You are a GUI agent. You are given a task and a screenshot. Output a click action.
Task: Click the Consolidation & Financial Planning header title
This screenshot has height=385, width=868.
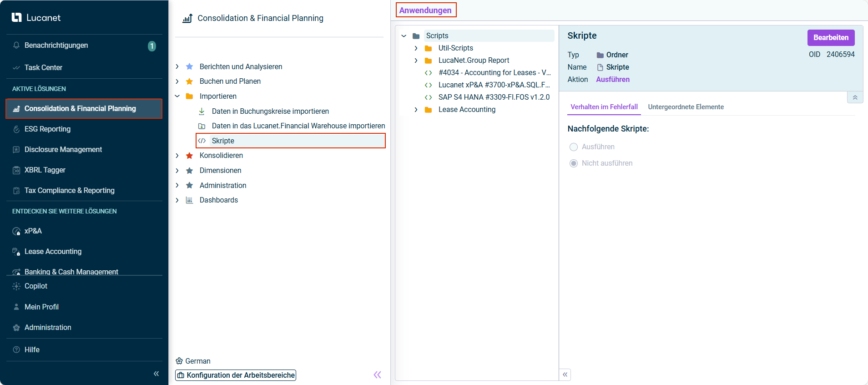pos(260,18)
